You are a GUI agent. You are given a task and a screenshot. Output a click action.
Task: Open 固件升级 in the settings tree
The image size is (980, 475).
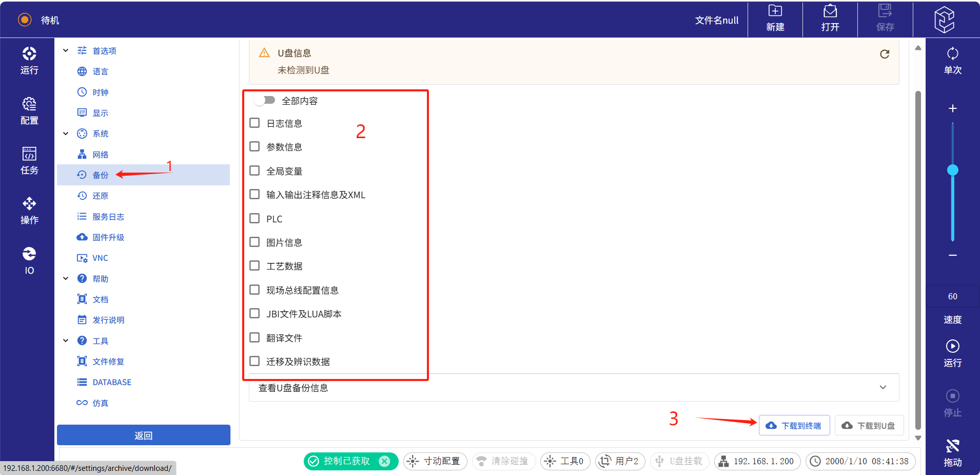[x=108, y=237]
